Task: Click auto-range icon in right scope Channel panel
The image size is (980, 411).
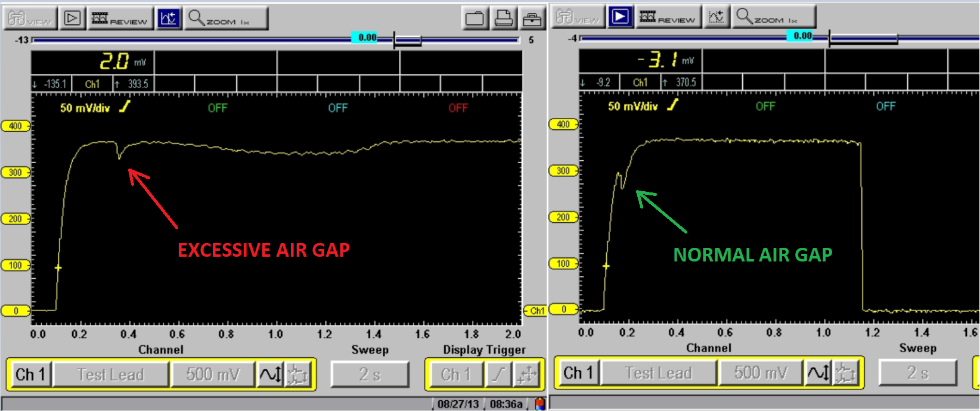Action: (845, 373)
